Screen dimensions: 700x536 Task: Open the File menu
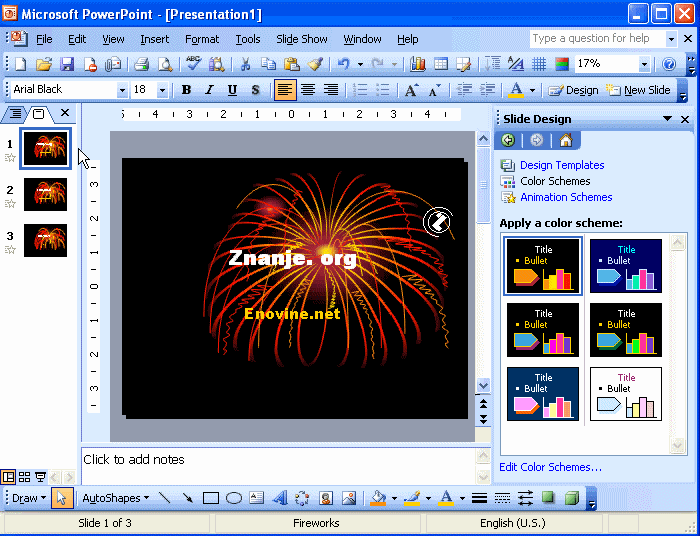(x=44, y=39)
